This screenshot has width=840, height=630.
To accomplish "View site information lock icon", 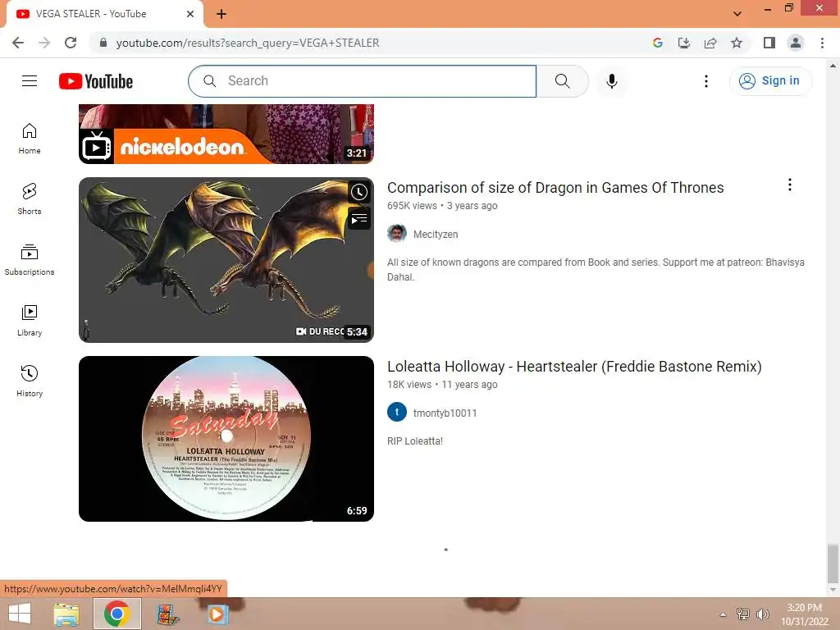I will [x=103, y=43].
